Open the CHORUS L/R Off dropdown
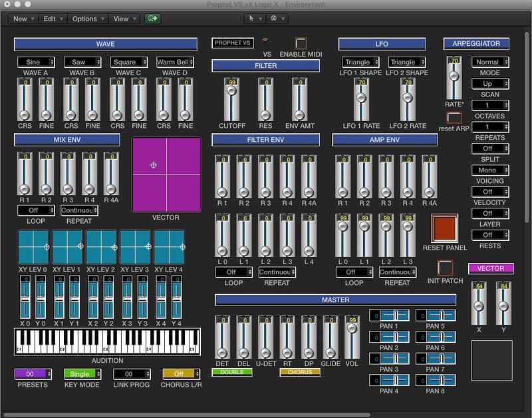532x418 pixels. [x=181, y=374]
